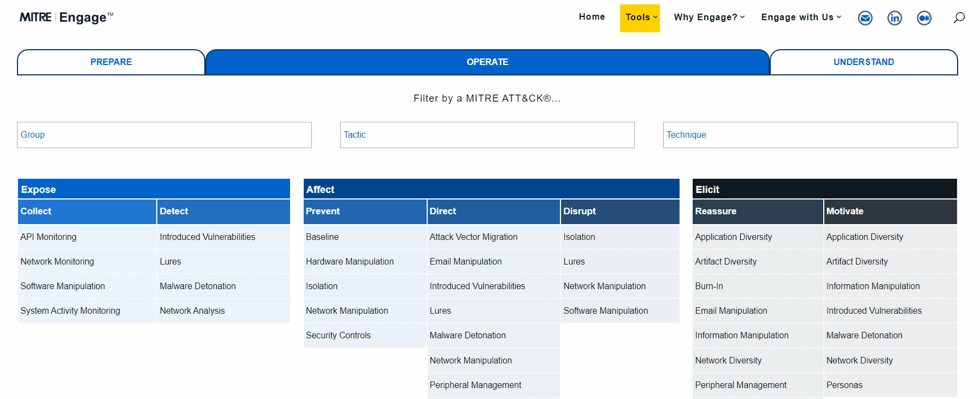
Task: Select Lures under Disrupt
Action: point(574,262)
